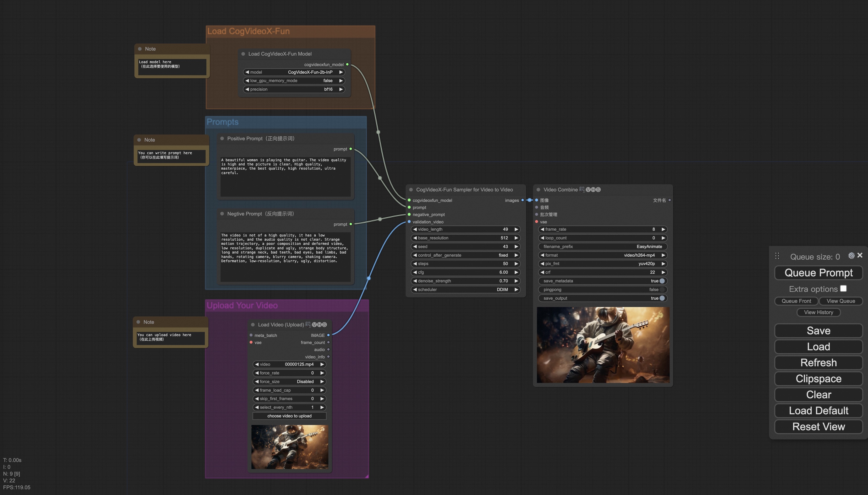Screen dimensions: 868x495
Task: Open View Queue
Action: click(841, 301)
